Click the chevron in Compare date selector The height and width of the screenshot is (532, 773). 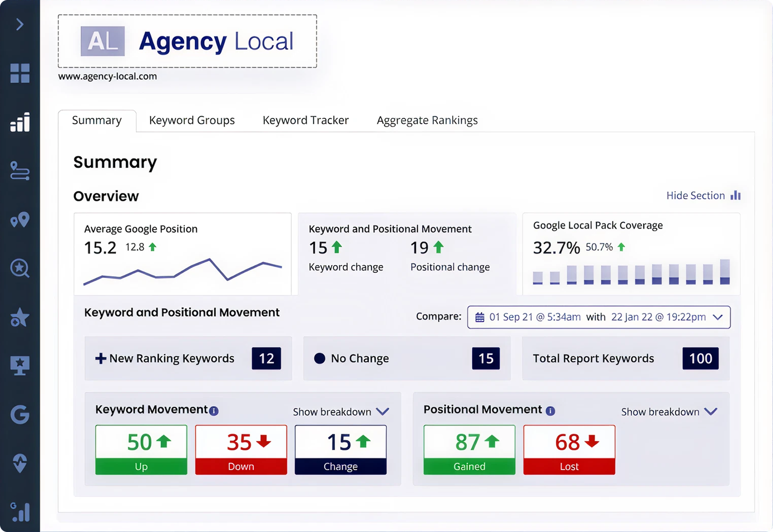[717, 317]
